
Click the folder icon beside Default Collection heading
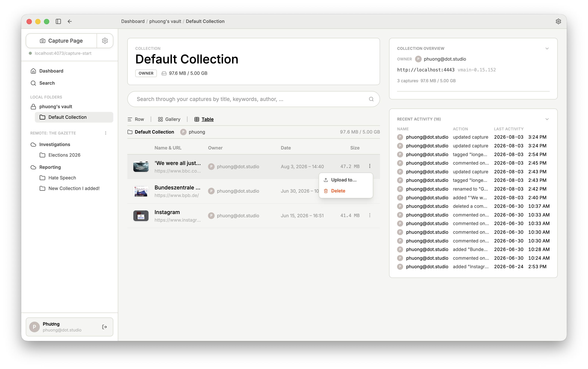tap(130, 132)
